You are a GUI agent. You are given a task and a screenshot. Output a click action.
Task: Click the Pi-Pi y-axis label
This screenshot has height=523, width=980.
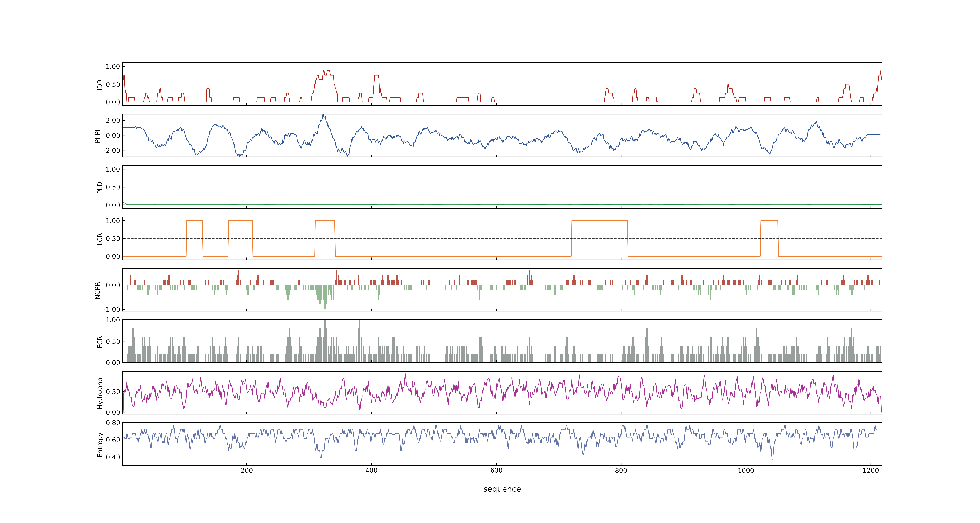click(97, 136)
